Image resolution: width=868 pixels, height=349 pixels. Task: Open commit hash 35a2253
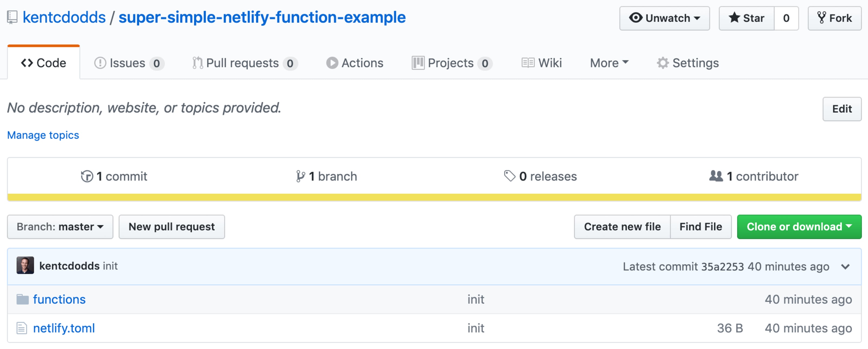click(722, 267)
